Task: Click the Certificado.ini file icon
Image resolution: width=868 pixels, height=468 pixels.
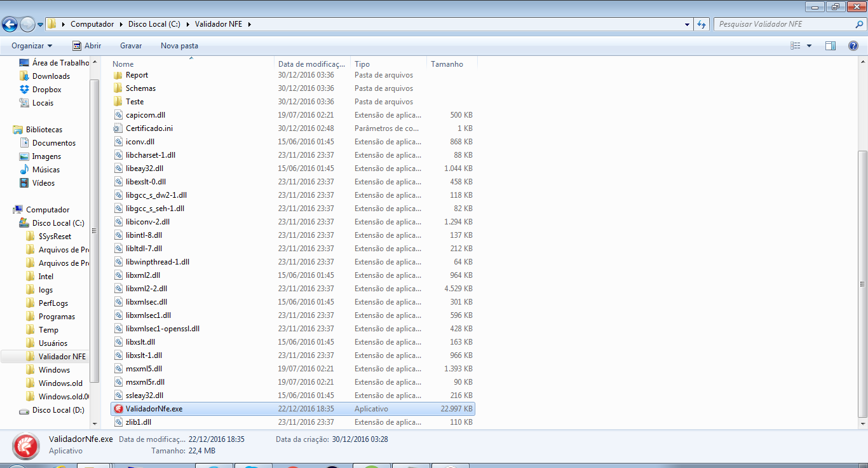Action: click(x=118, y=128)
